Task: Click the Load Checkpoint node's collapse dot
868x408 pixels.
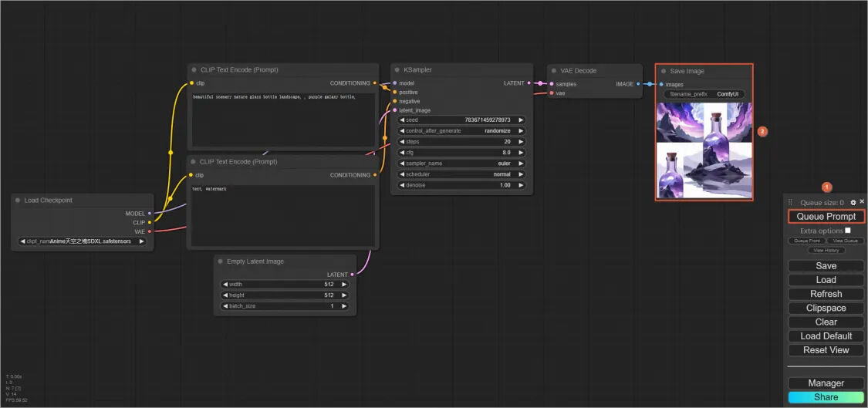Action: pos(17,201)
